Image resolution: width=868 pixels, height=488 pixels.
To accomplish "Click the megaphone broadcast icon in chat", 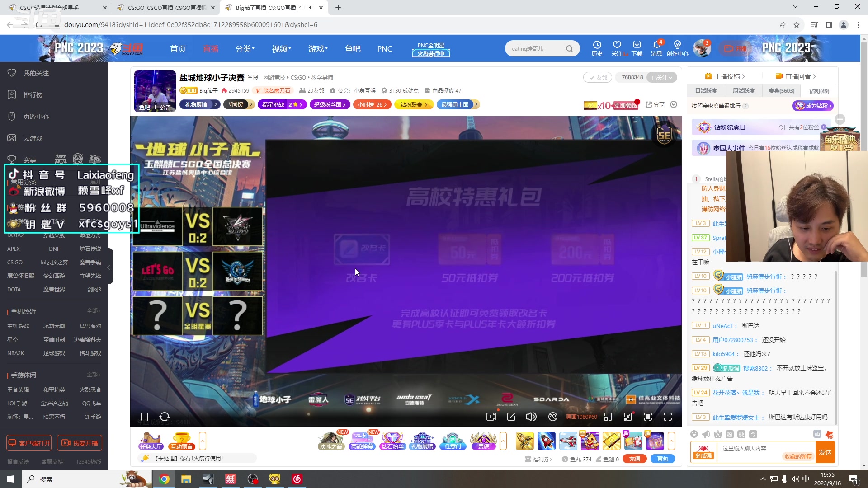I will (706, 434).
